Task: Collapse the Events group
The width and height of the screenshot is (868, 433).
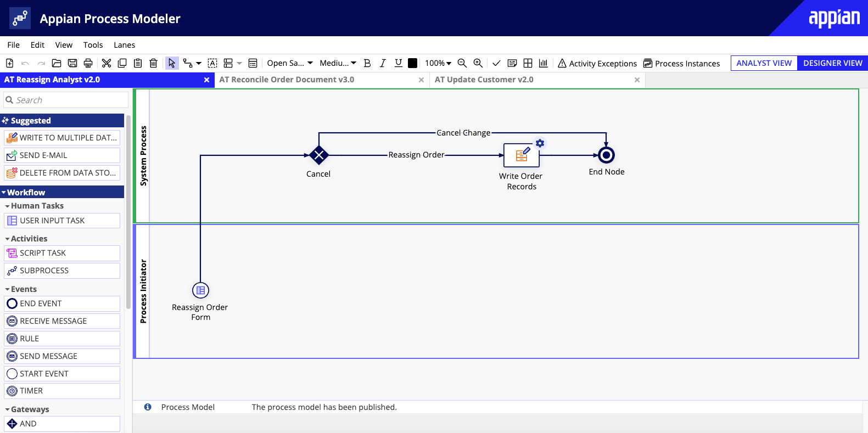Action: pyautogui.click(x=21, y=289)
